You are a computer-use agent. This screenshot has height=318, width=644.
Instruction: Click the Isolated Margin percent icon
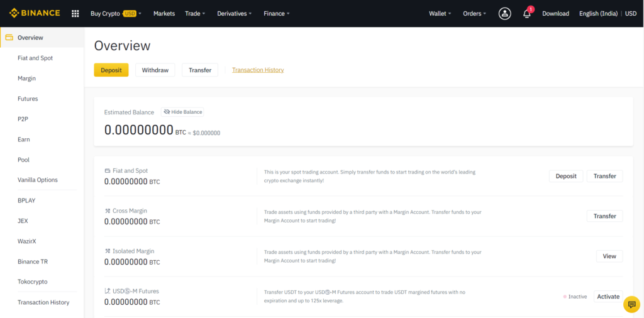click(107, 251)
